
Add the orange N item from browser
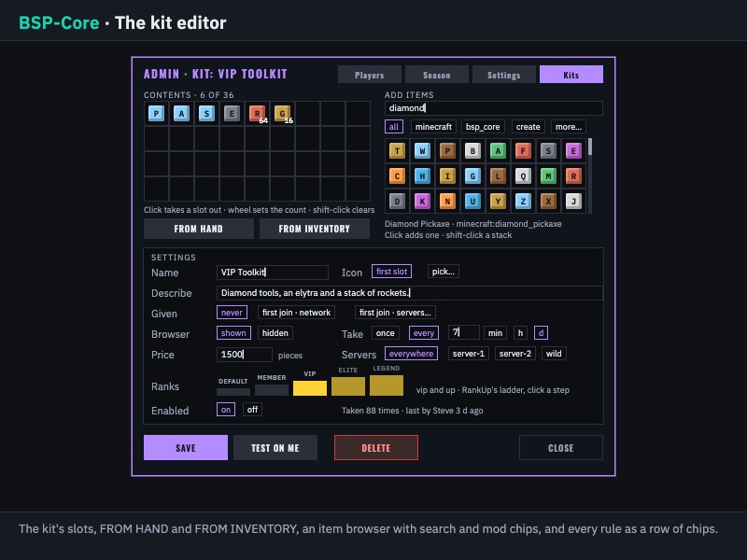click(x=447, y=202)
